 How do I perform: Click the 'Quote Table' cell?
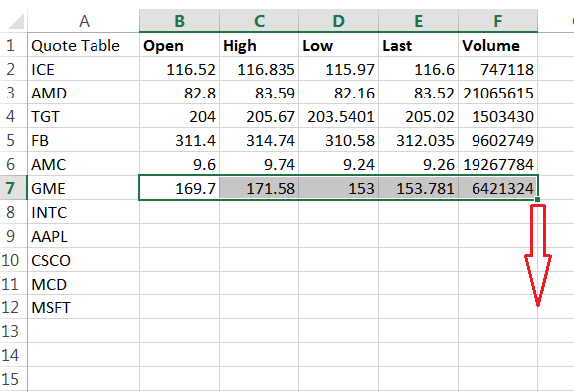(84, 45)
